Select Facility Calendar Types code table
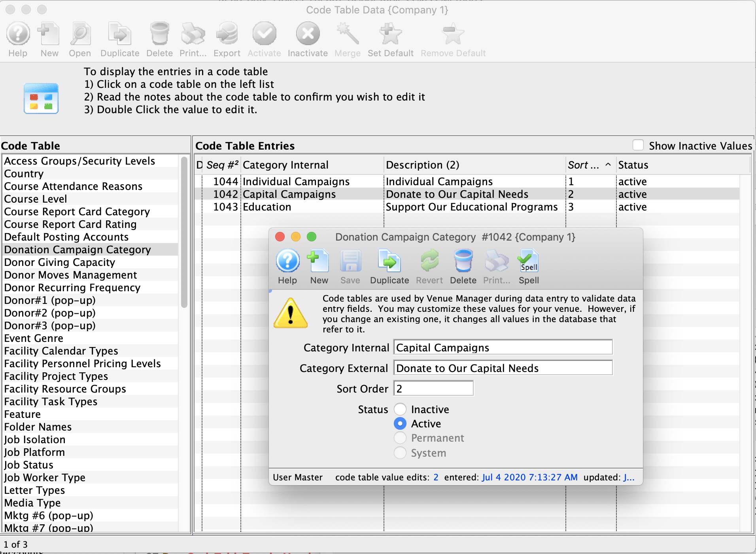 [90, 351]
